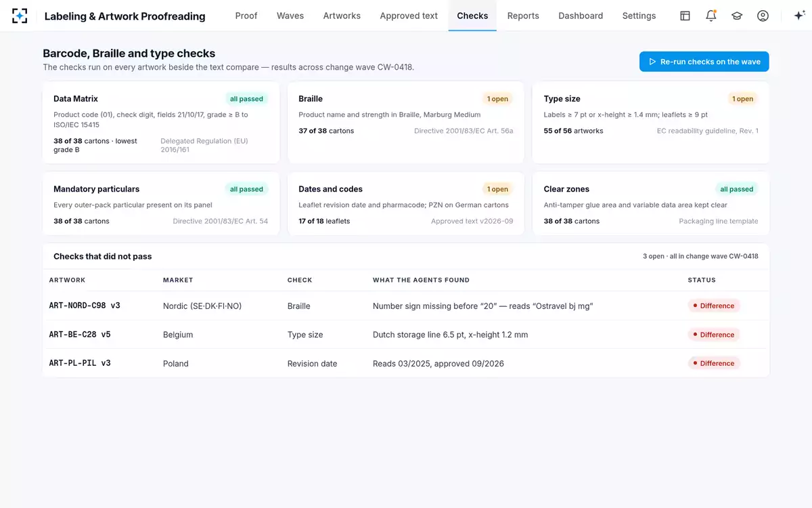Go to the Artworks tab
Screen dimensions: 812x508
342,16
